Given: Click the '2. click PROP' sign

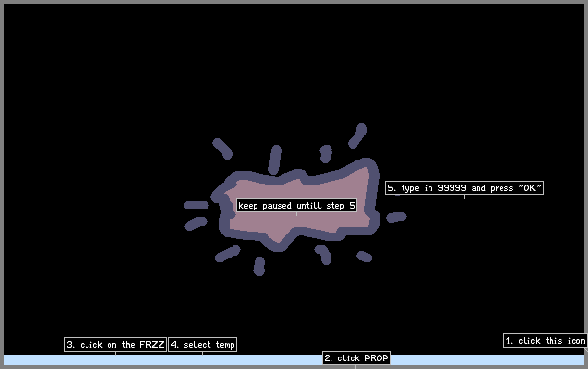Looking at the screenshot, I should pyautogui.click(x=356, y=358).
